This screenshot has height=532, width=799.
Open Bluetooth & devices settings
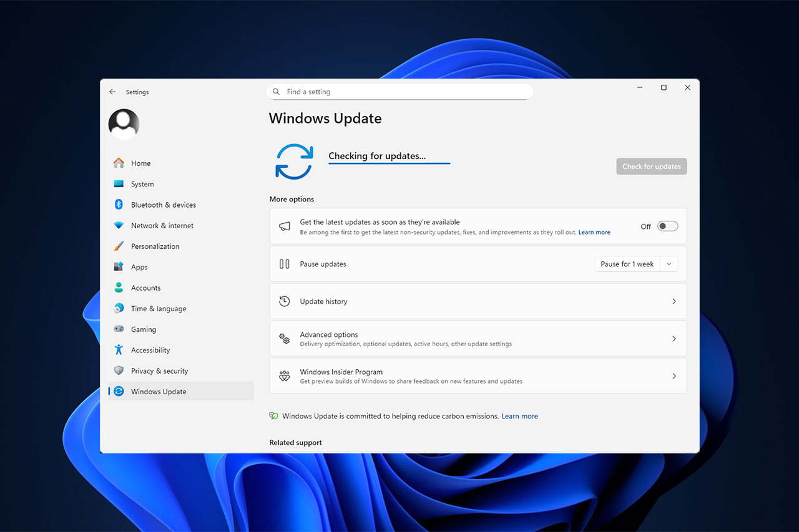tap(181, 205)
